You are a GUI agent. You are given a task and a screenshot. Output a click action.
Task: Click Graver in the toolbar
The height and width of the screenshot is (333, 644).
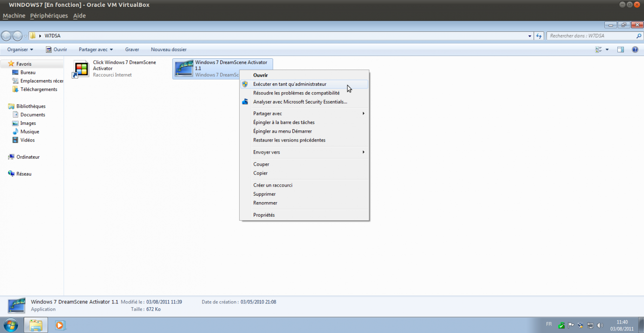click(132, 49)
